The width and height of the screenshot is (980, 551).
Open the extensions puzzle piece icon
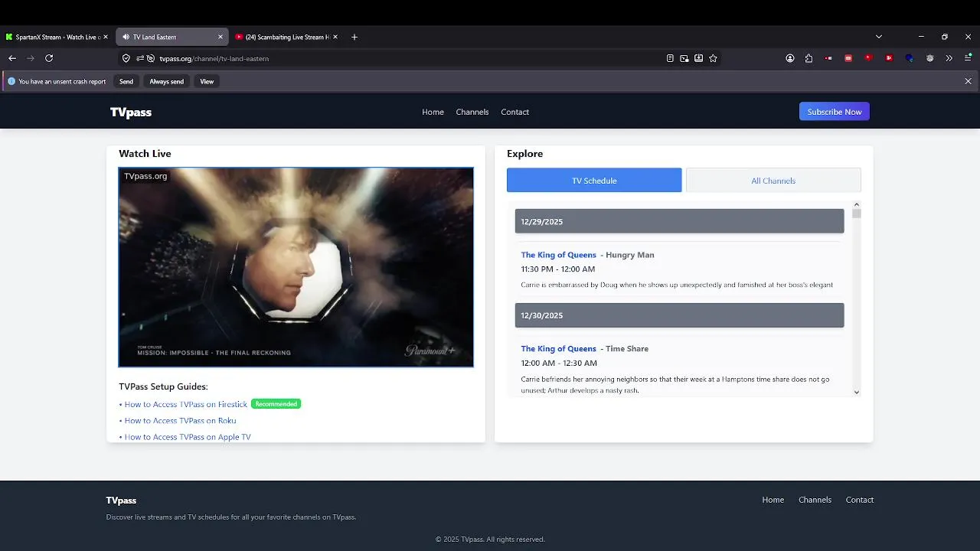click(x=809, y=58)
